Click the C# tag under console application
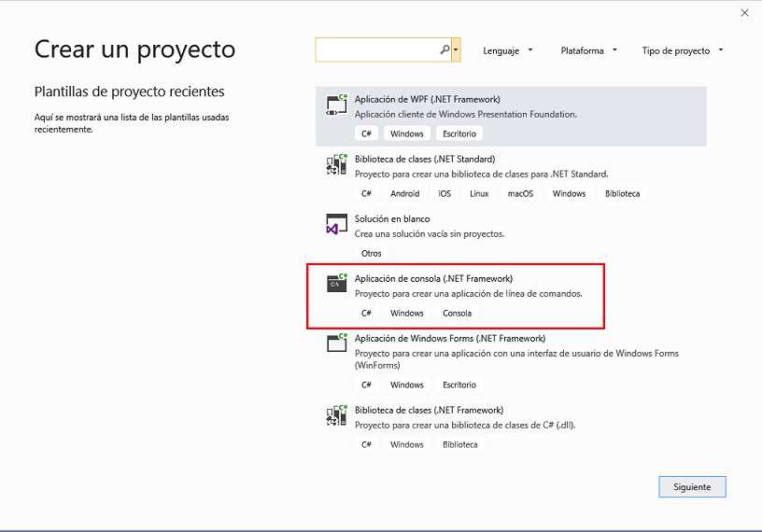The width and height of the screenshot is (762, 532). point(366,313)
